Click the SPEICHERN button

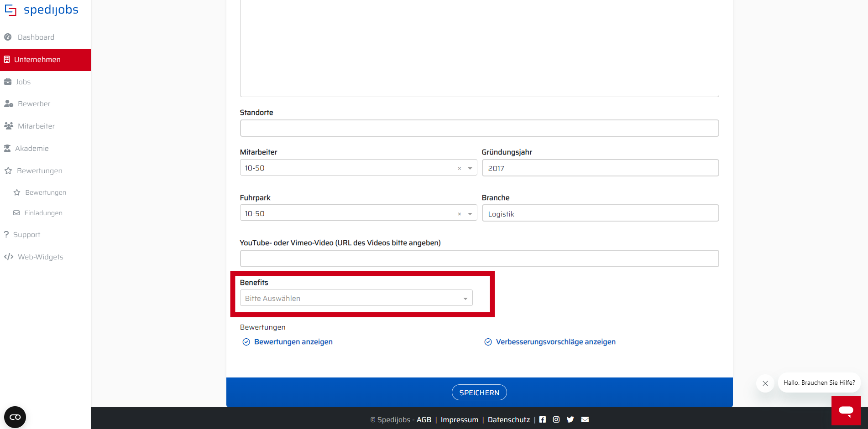[479, 393]
